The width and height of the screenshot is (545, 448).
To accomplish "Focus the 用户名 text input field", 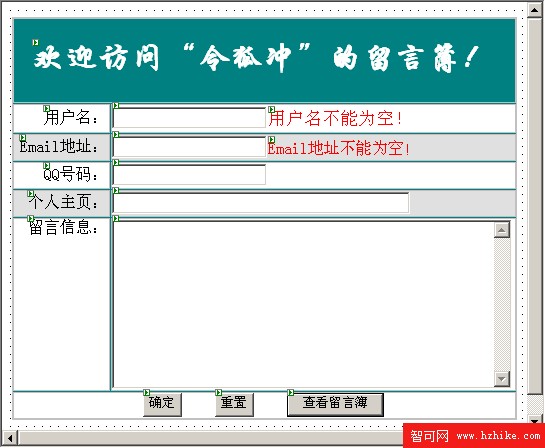I will tap(189, 118).
